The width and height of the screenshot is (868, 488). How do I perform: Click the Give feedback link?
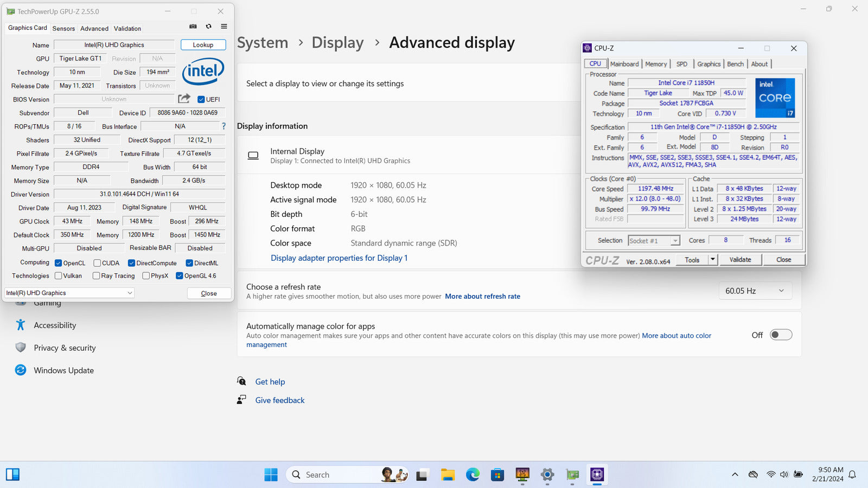tap(280, 400)
